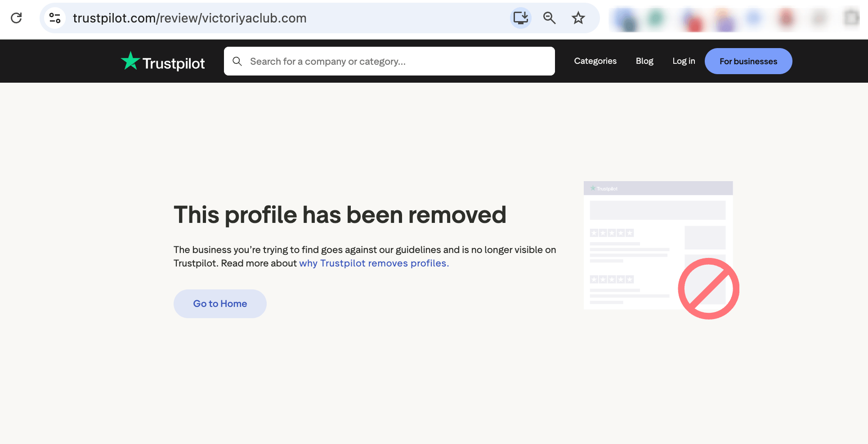Open site information icon in address bar

55,18
